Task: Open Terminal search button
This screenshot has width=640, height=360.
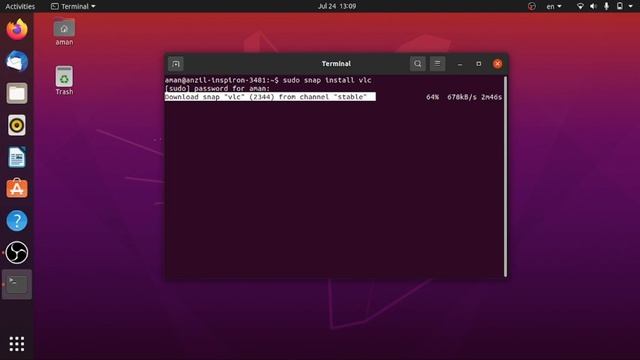Action: click(x=418, y=64)
